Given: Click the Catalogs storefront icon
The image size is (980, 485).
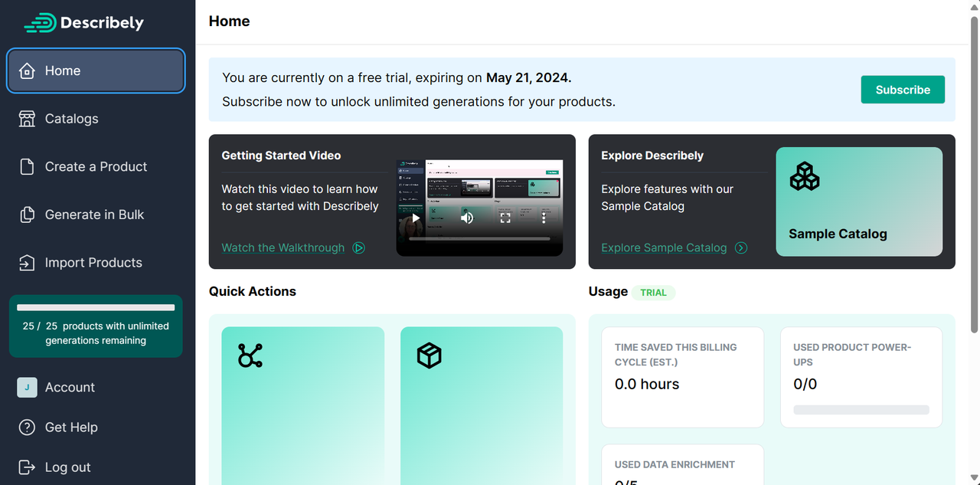Looking at the screenshot, I should [27, 119].
